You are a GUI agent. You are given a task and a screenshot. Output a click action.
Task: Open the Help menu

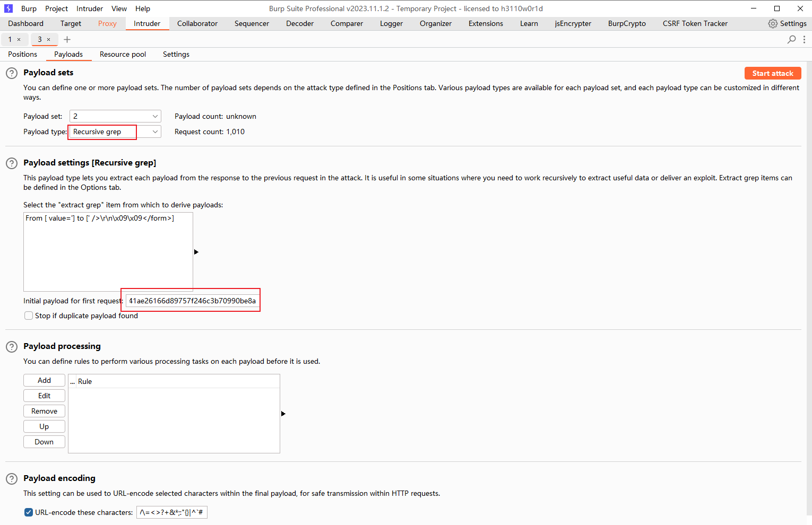pos(143,8)
